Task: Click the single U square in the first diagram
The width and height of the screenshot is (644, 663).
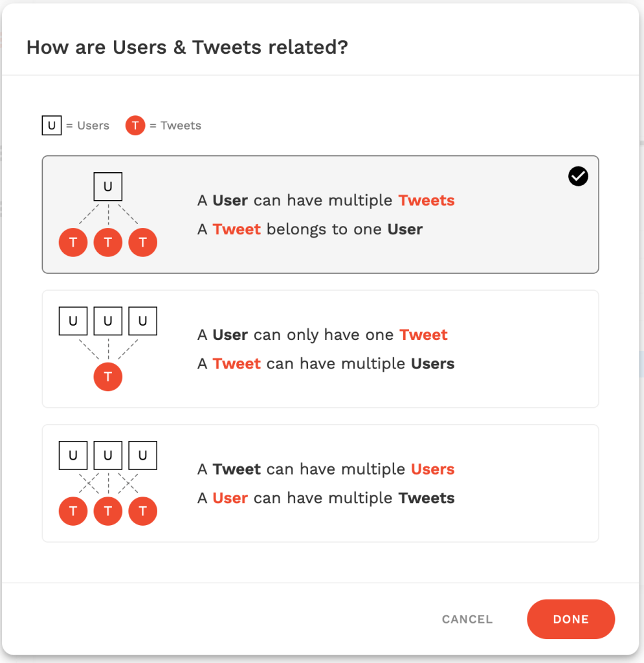Action: pyautogui.click(x=108, y=188)
